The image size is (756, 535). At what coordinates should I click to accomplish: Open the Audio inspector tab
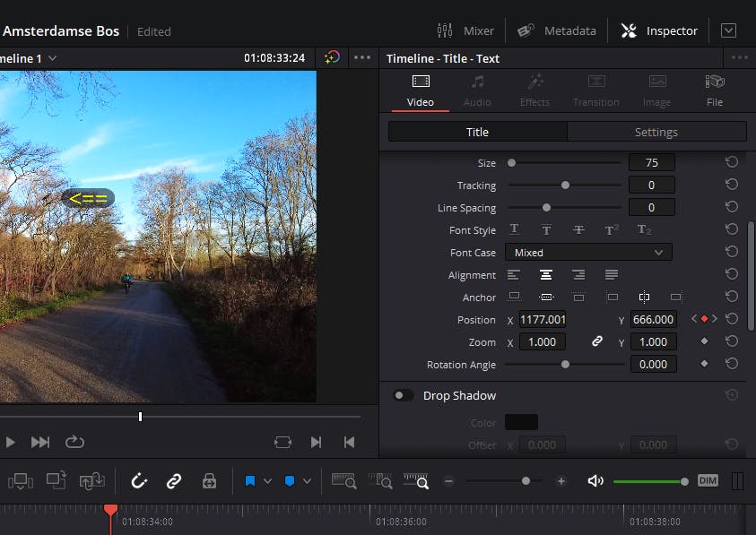tap(477, 91)
